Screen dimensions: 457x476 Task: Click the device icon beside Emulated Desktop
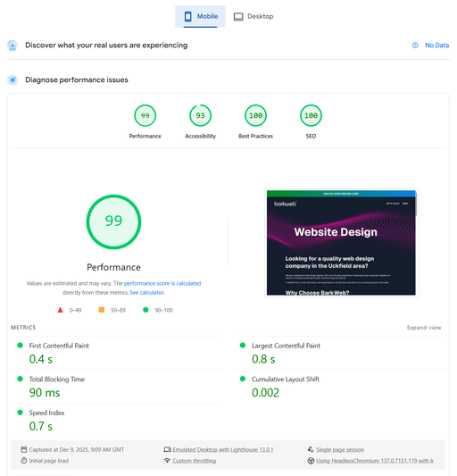[167, 449]
